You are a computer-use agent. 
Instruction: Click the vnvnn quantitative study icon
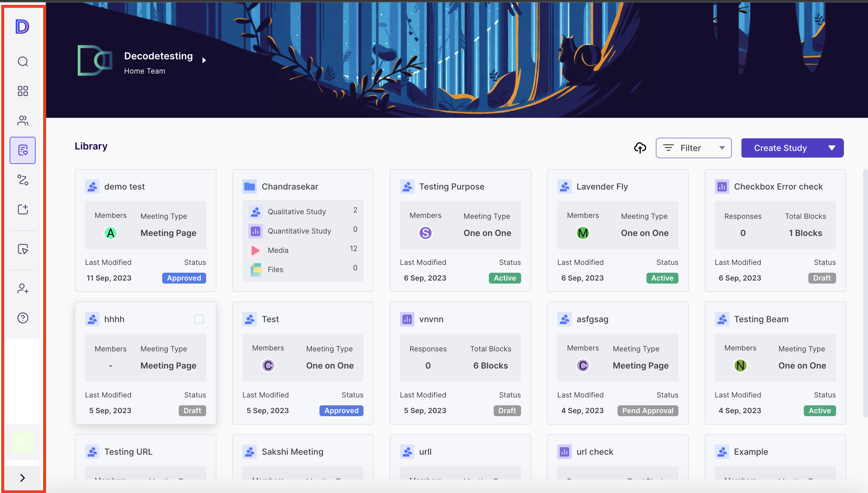tap(407, 319)
